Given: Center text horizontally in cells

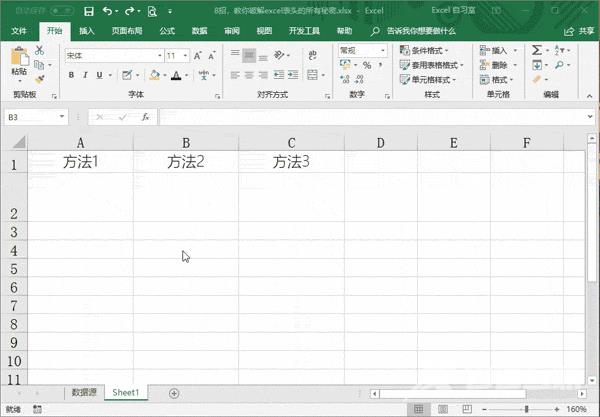Looking at the screenshot, I should point(249,75).
